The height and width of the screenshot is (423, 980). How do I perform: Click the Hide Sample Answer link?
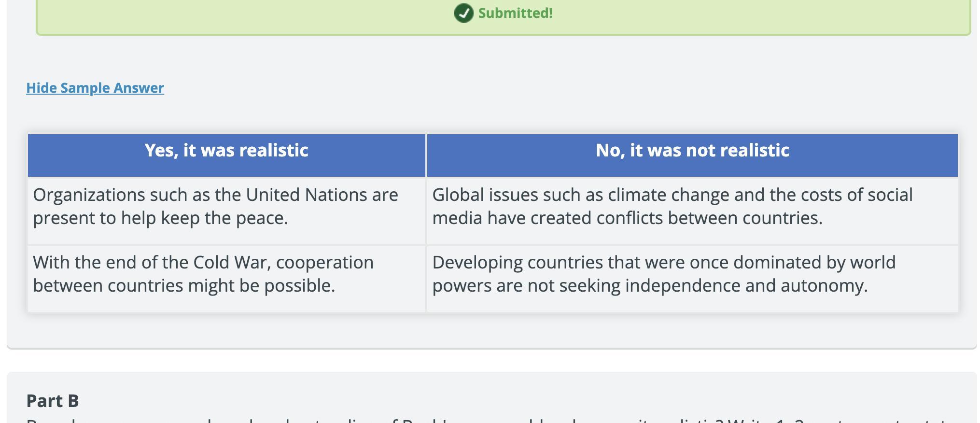pyautogui.click(x=95, y=88)
